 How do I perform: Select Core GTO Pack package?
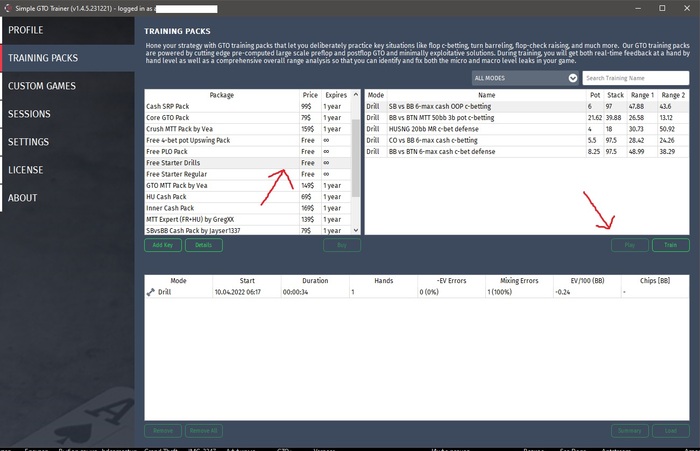point(248,118)
